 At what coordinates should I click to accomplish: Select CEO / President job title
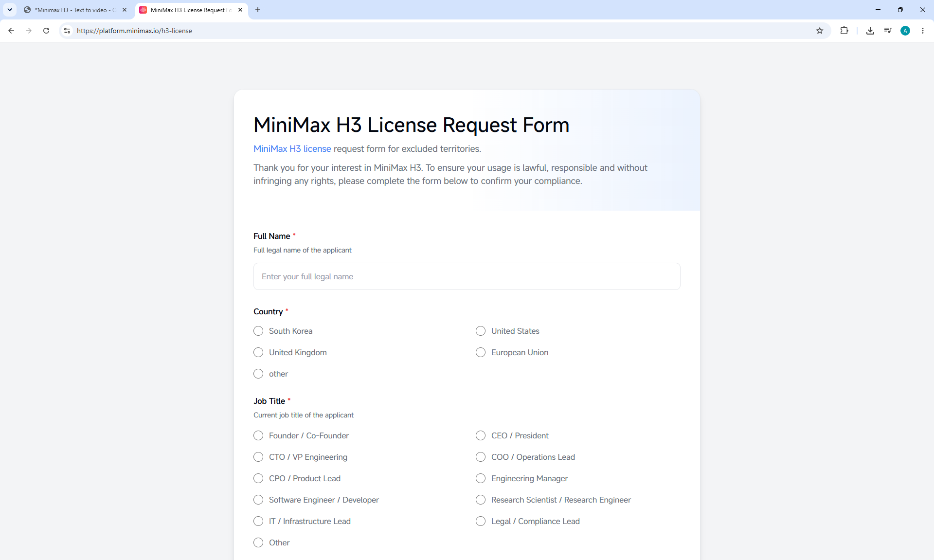[481, 435]
